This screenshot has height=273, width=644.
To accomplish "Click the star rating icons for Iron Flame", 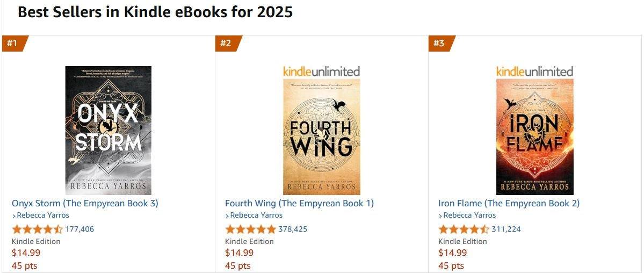I will [x=464, y=229].
